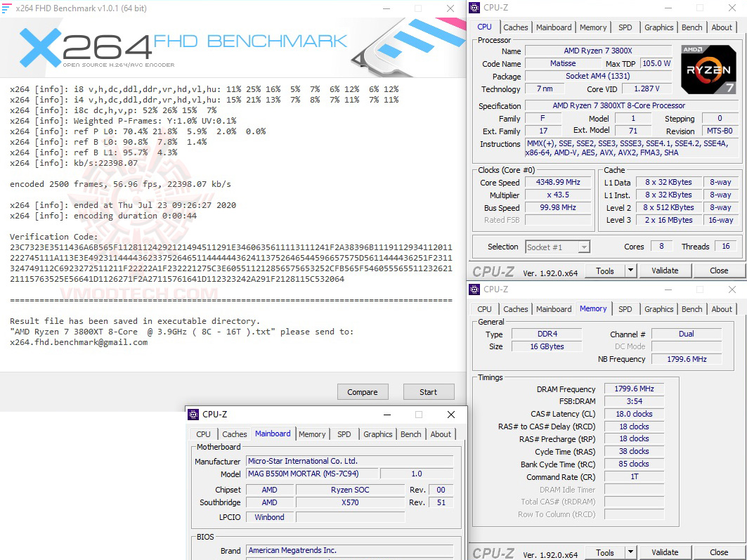
Task: Click the Start button in the x264 benchmark
Action: tap(429, 391)
